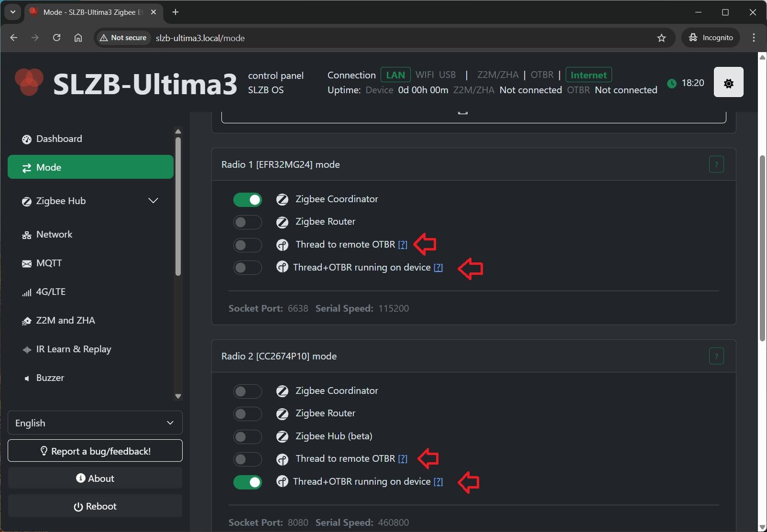Open the MQTT settings page

click(x=49, y=263)
